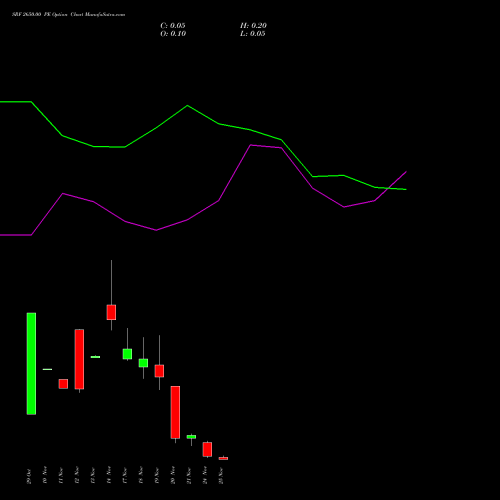
Task: Select the small red candle for 11 Nov
Action: tap(63, 384)
